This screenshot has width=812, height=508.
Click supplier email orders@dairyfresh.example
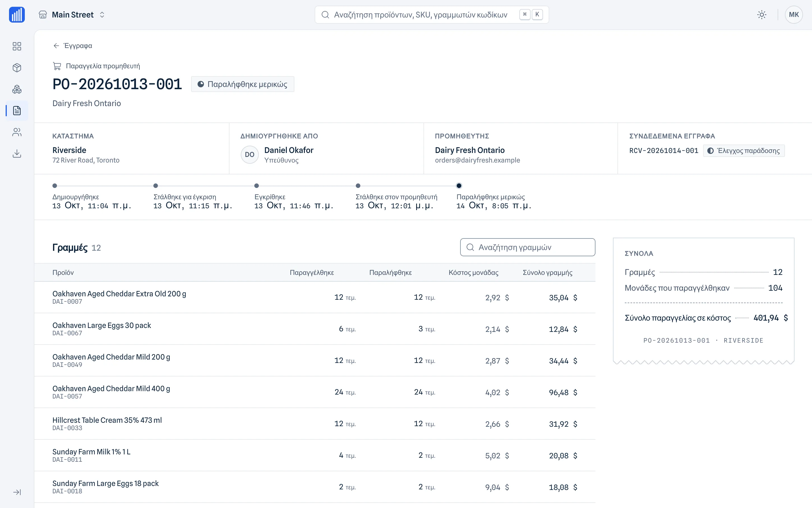click(477, 160)
